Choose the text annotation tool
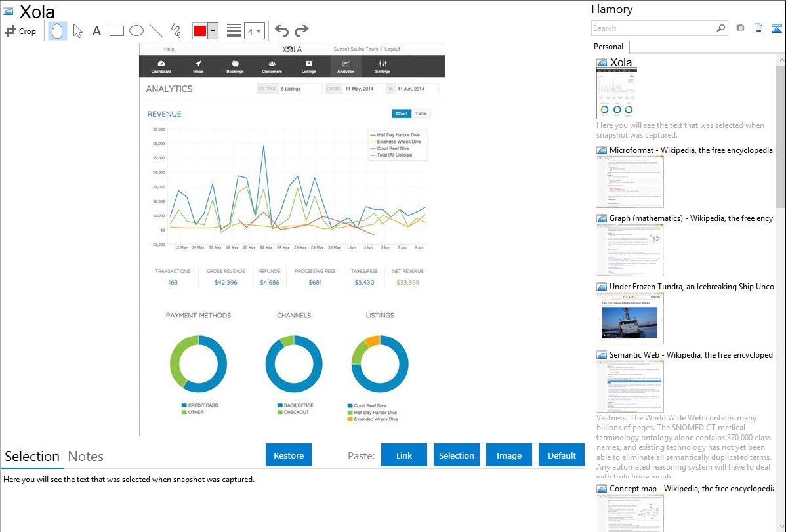The height and width of the screenshot is (532, 786). (96, 31)
